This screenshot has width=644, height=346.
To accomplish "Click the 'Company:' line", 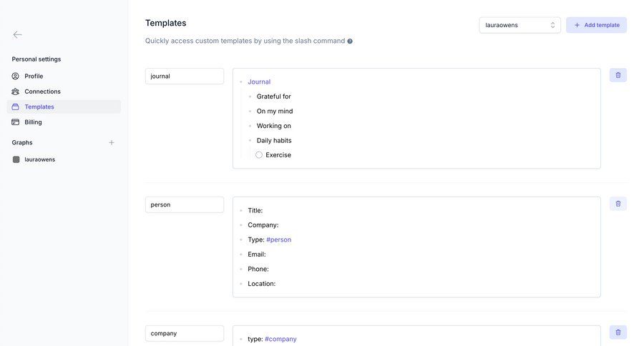I will [x=263, y=225].
